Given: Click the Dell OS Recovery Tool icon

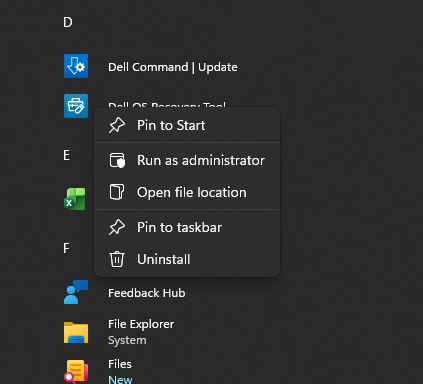Looking at the screenshot, I should pyautogui.click(x=76, y=106).
